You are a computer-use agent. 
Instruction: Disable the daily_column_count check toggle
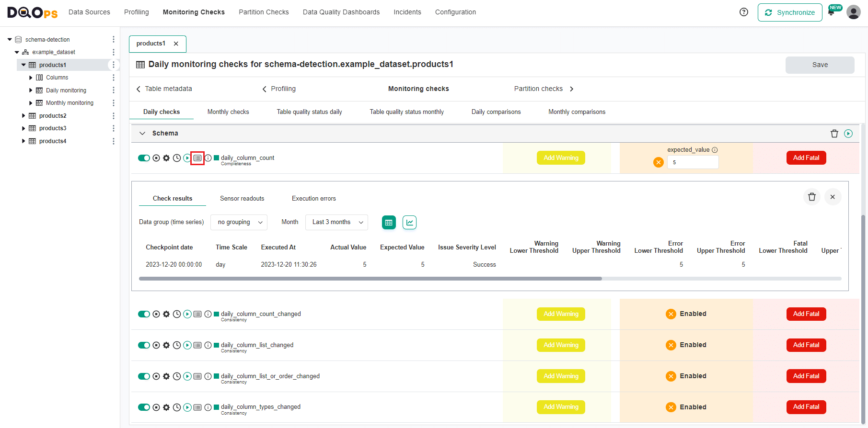click(144, 158)
